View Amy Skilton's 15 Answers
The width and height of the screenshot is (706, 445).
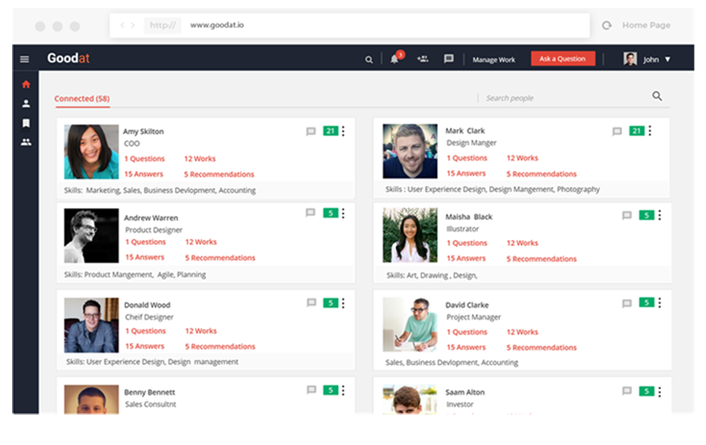(x=144, y=174)
